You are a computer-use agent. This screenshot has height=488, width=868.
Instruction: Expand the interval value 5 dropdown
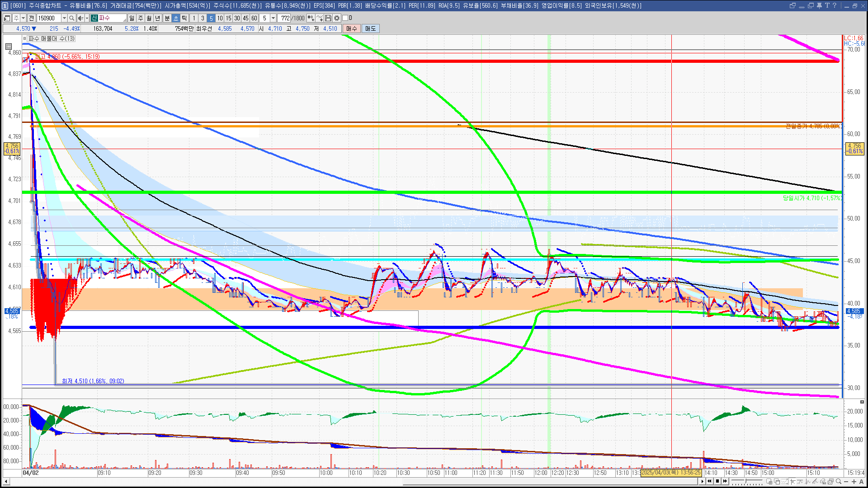pos(273,18)
